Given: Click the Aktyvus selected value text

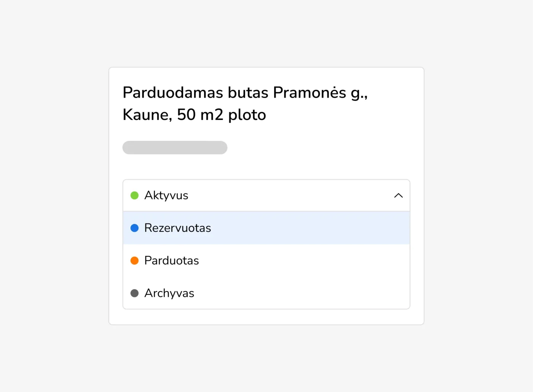Looking at the screenshot, I should 166,196.
